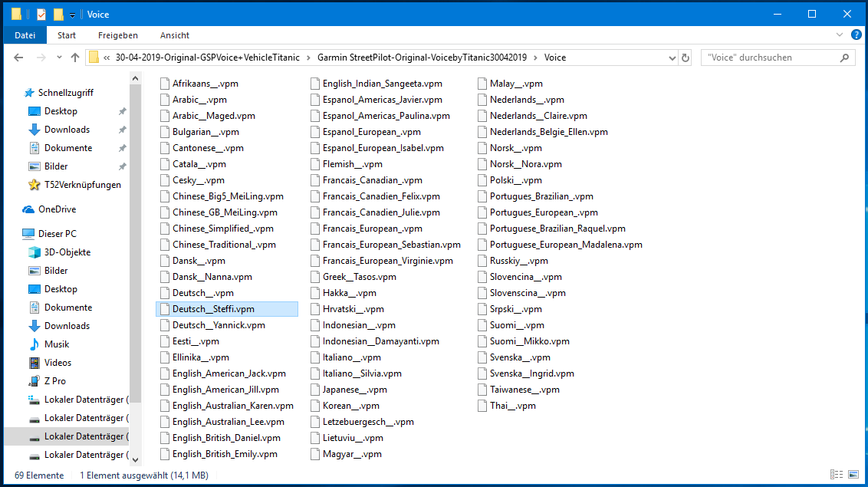The image size is (868, 487).
Task: Click file icon of Russkiy__.vpm
Action: pyautogui.click(x=482, y=261)
